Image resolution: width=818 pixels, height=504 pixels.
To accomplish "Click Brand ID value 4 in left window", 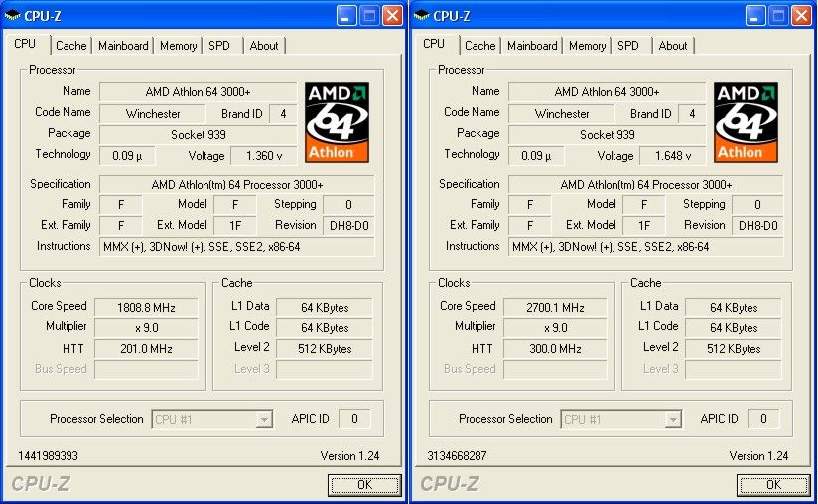I will 283,114.
